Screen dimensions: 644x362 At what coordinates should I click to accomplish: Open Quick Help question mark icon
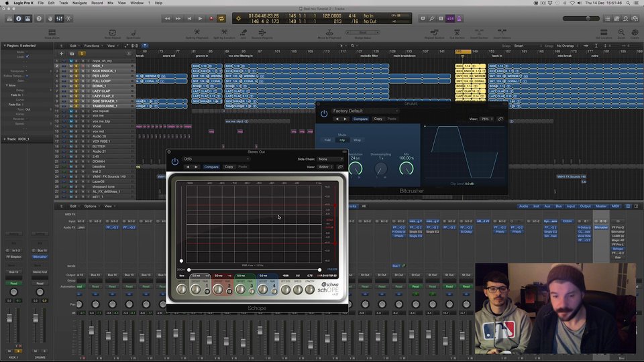click(39, 19)
